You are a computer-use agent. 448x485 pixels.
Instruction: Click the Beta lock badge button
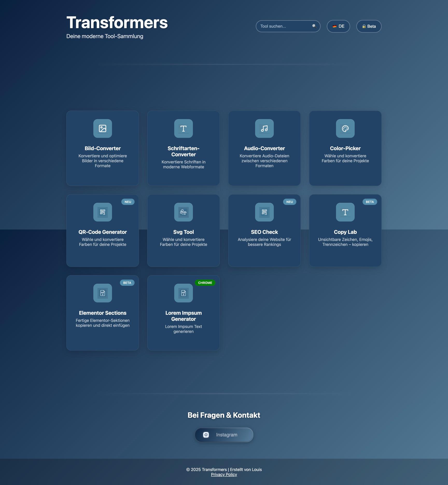click(369, 26)
